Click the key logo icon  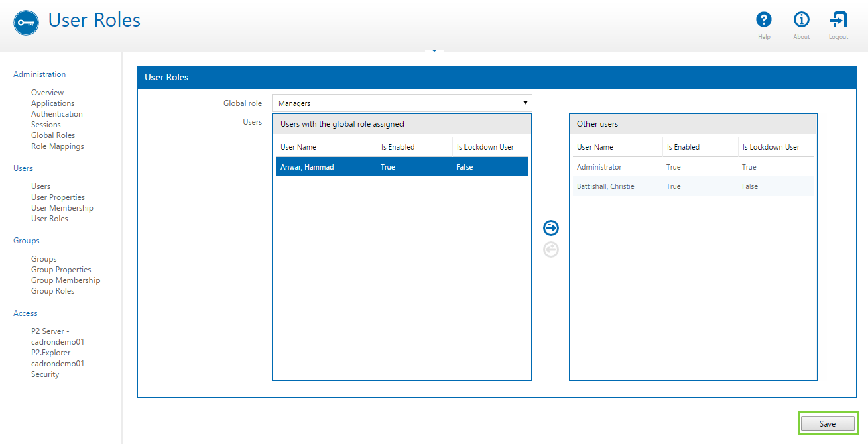point(26,22)
